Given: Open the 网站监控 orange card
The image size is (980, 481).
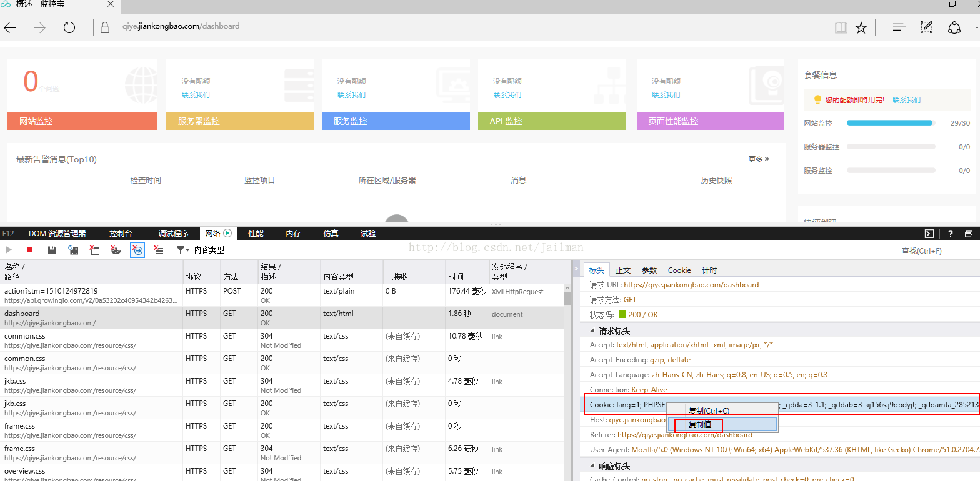Looking at the screenshot, I should point(82,94).
